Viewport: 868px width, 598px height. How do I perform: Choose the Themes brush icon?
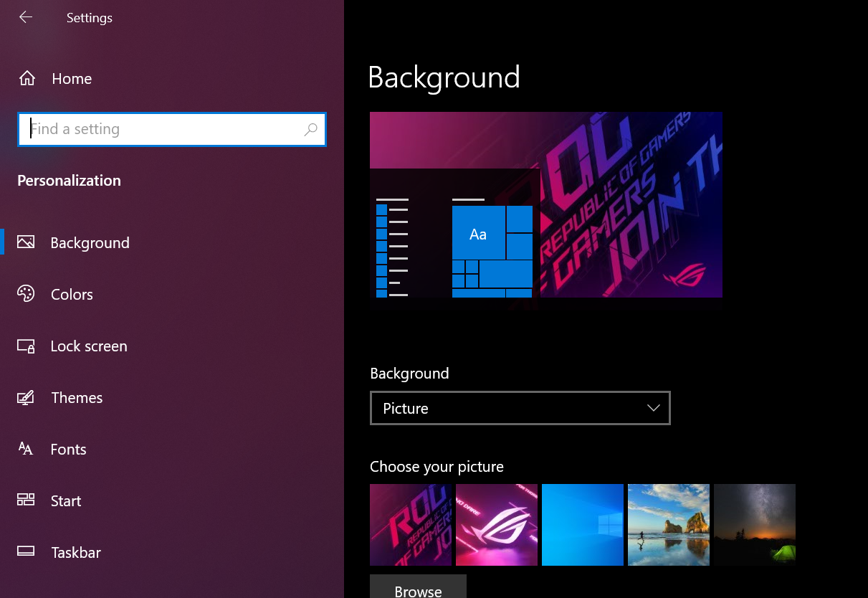coord(26,397)
